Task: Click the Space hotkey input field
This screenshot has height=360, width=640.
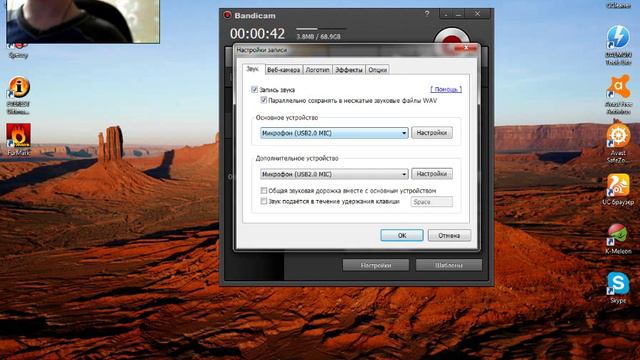Action: [x=432, y=202]
